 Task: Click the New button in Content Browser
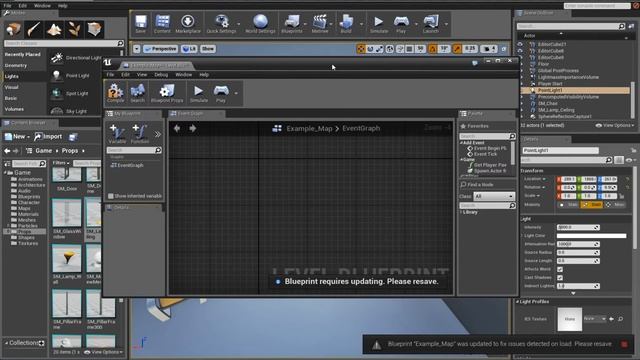[x=17, y=137]
